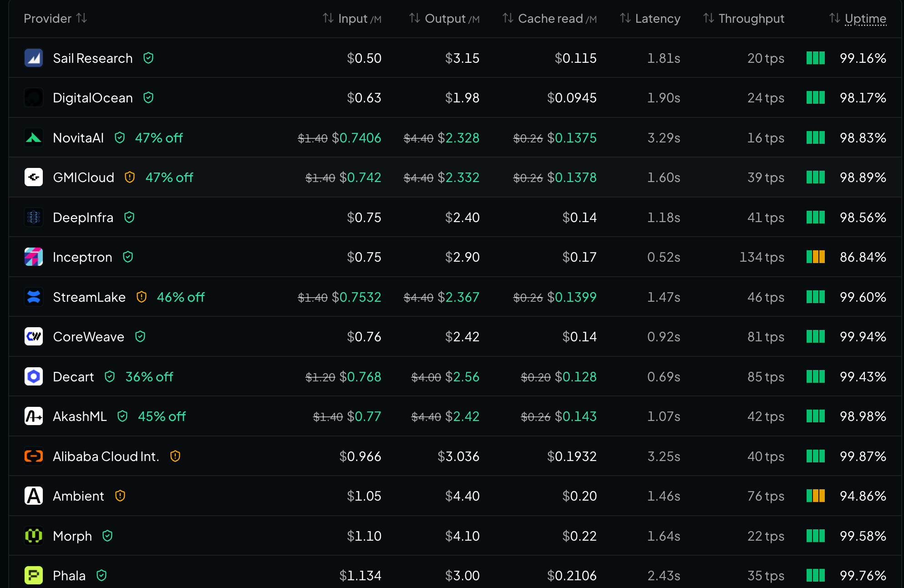Image resolution: width=904 pixels, height=588 pixels.
Task: Click the orange shield beside Alibaba Cloud Int.
Action: point(175,456)
